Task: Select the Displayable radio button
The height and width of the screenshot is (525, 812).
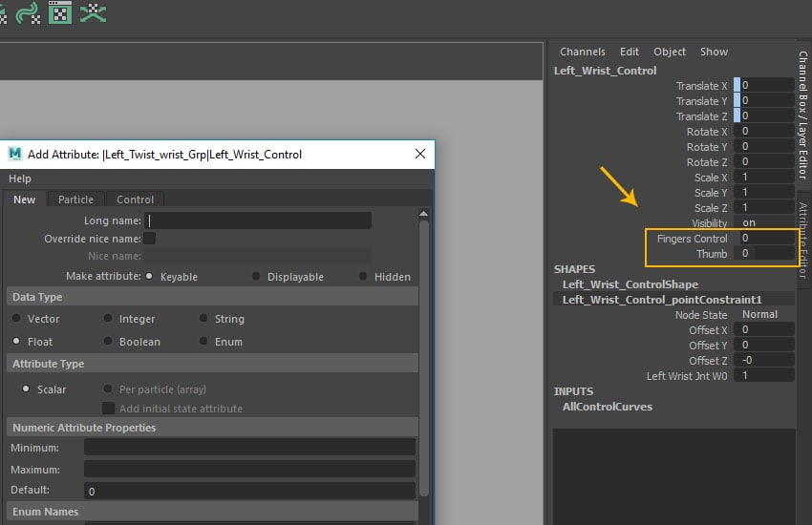Action: pyautogui.click(x=256, y=277)
